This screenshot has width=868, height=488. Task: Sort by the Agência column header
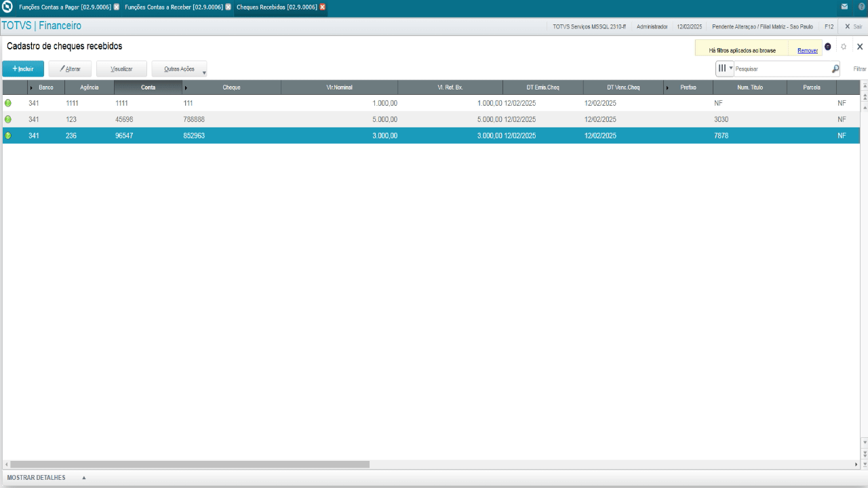tap(90, 87)
